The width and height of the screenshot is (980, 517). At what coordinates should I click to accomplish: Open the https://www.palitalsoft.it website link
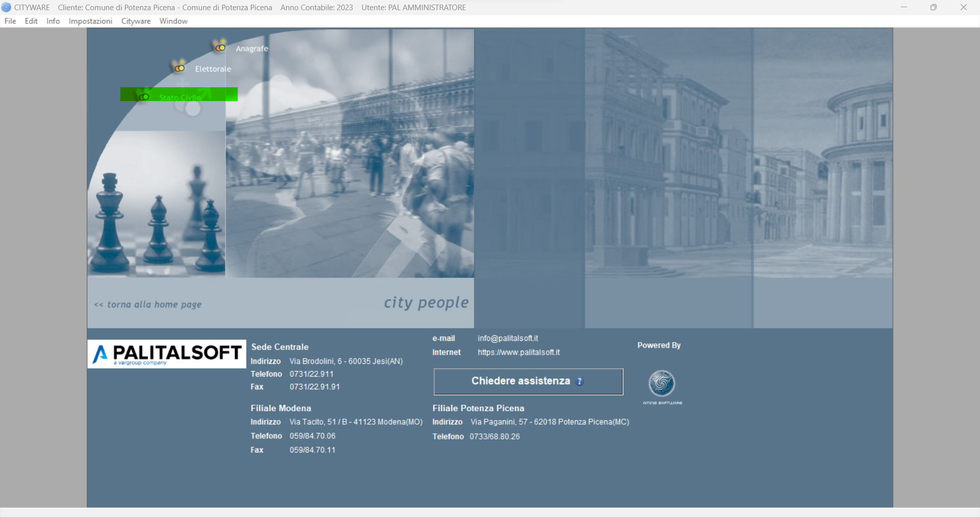tap(519, 352)
